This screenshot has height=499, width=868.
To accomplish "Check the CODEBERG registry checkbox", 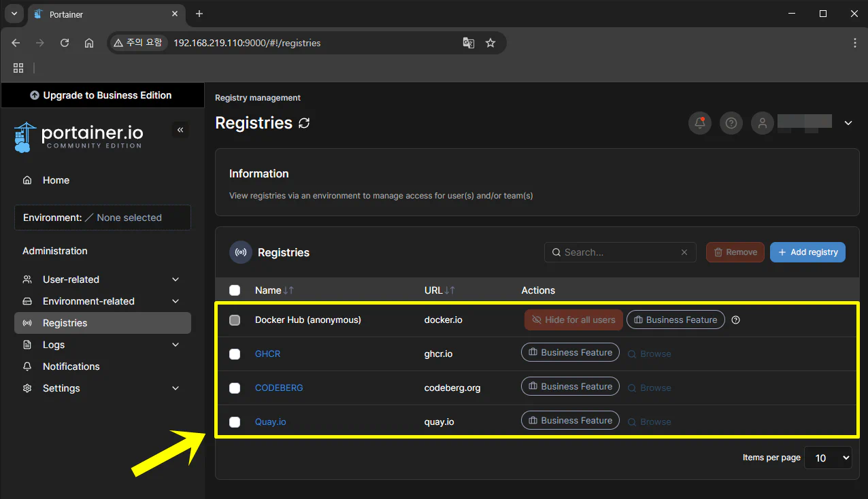I will pos(235,388).
